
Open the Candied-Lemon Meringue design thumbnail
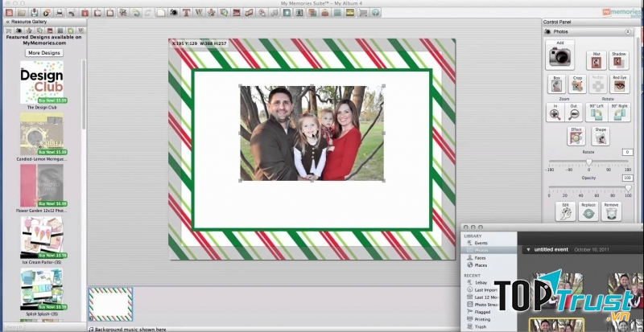pyautogui.click(x=42, y=133)
